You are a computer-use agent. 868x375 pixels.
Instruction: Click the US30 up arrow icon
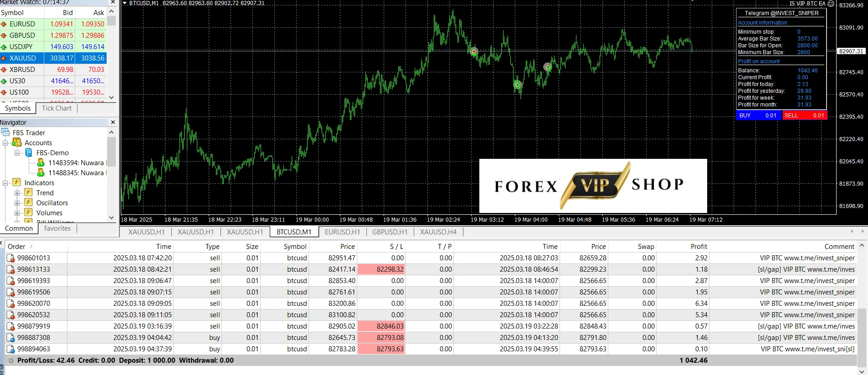pos(4,81)
